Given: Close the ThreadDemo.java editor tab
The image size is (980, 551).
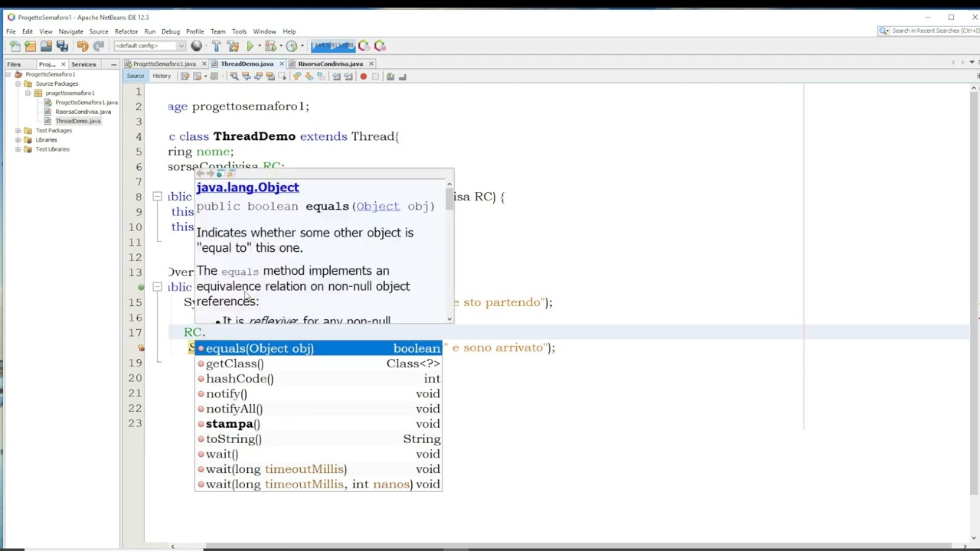Looking at the screenshot, I should 282,64.
